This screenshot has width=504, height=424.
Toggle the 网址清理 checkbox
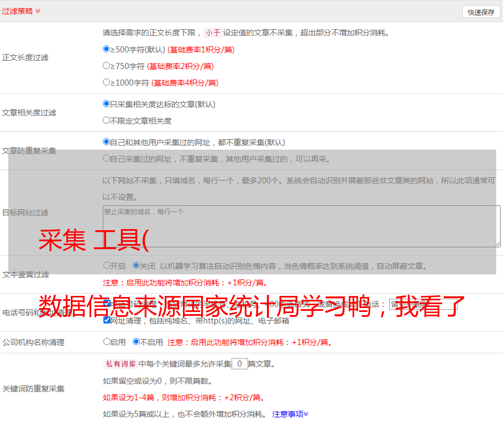[107, 320]
